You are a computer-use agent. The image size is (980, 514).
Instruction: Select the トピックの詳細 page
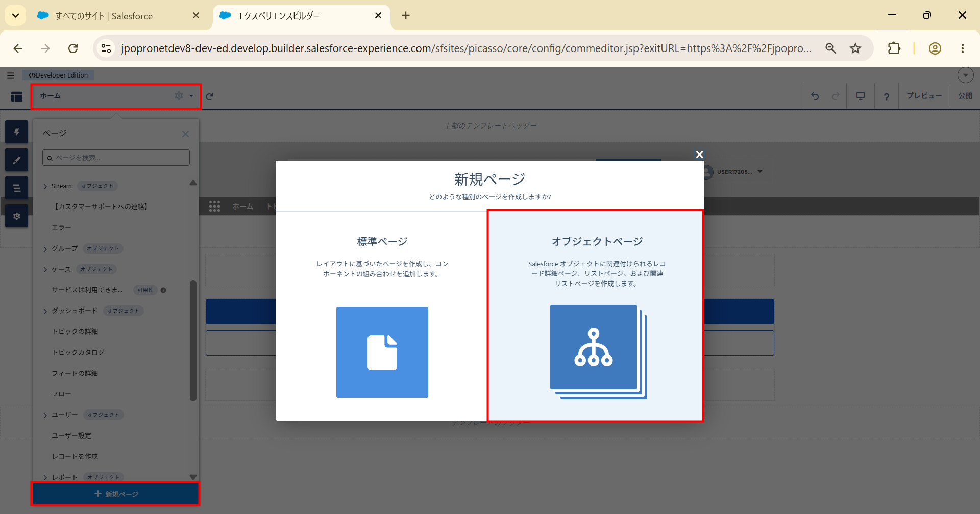tap(75, 331)
